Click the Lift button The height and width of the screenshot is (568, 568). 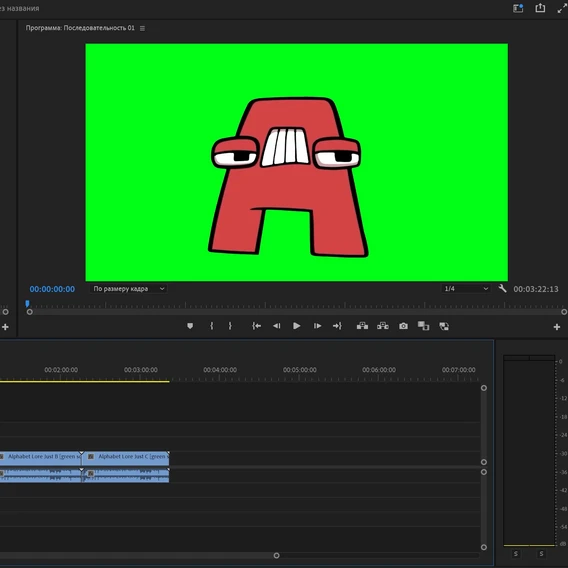click(x=362, y=326)
